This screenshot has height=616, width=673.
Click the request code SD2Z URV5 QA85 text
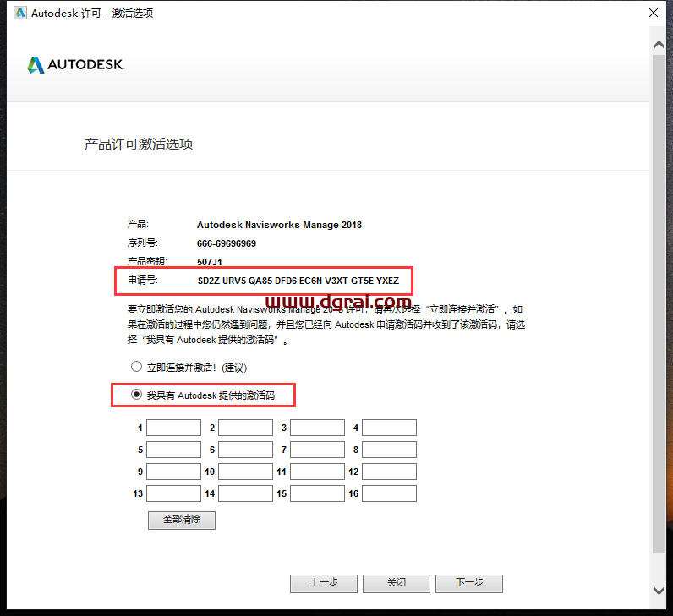[298, 281]
